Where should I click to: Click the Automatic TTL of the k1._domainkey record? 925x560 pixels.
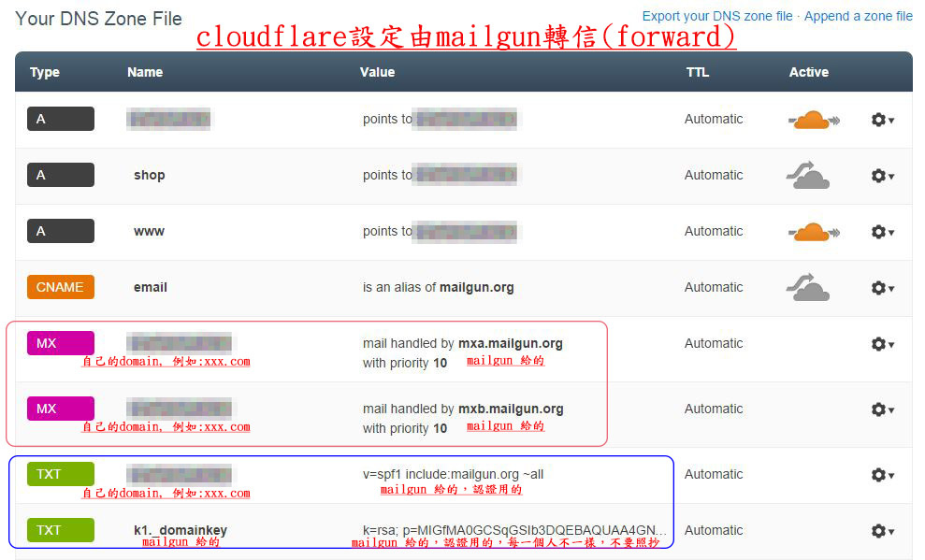[714, 530]
